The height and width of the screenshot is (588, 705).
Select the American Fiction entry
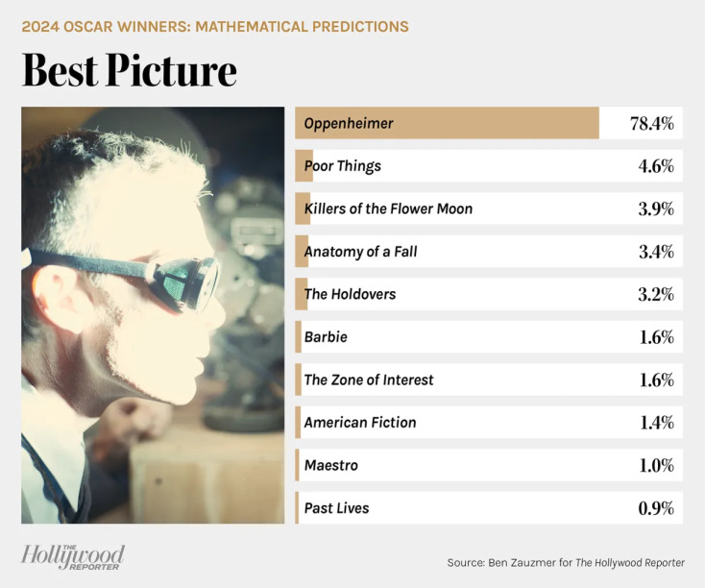360,423
